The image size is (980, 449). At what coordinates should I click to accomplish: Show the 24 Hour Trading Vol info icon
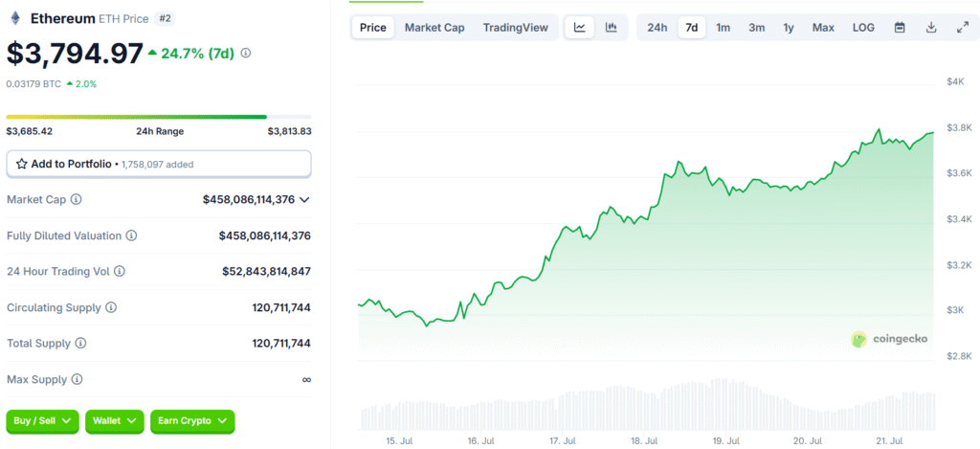tap(120, 271)
